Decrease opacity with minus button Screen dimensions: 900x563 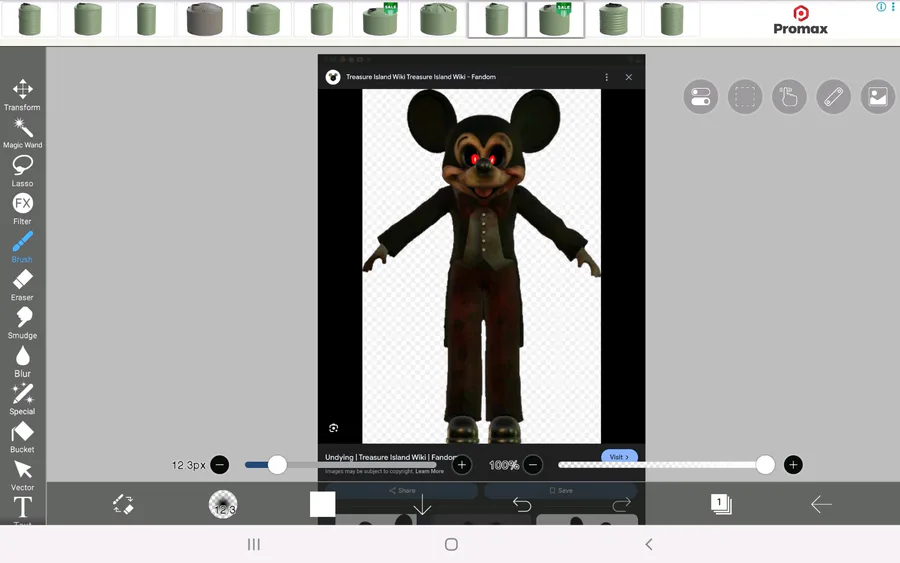click(x=533, y=464)
